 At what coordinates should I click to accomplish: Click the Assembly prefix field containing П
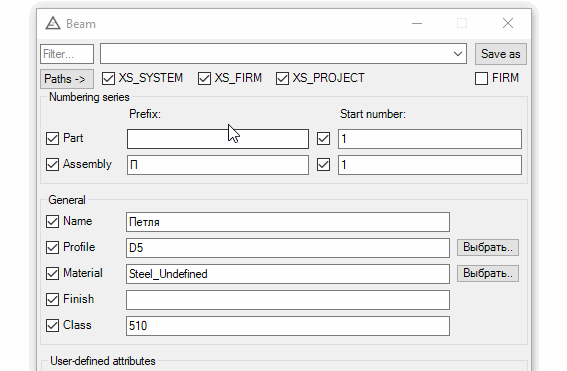tap(218, 165)
